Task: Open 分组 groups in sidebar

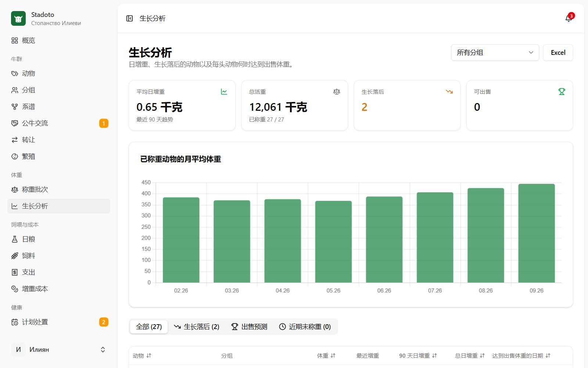Action: pyautogui.click(x=59, y=90)
